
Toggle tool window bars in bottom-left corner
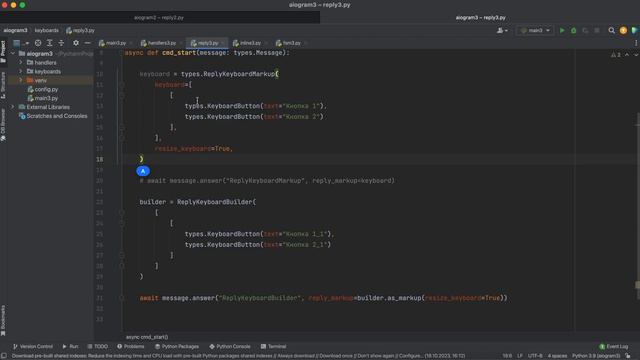tap(4, 356)
